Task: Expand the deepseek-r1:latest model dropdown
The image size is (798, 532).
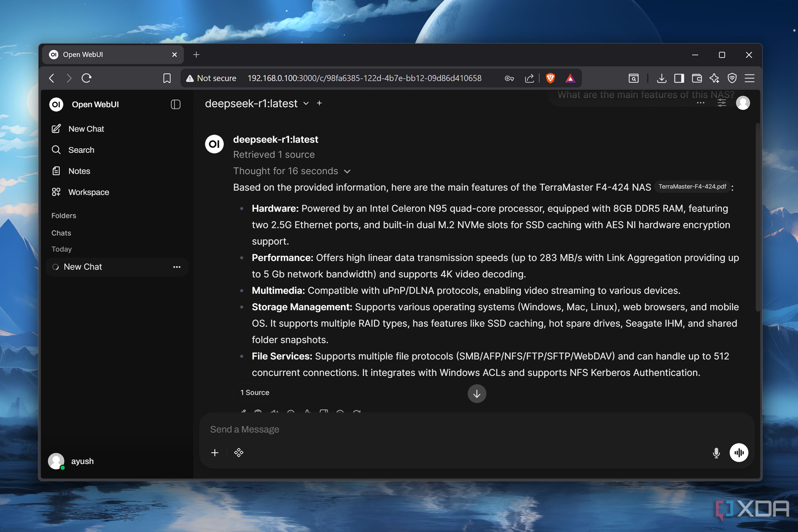Action: tap(306, 103)
